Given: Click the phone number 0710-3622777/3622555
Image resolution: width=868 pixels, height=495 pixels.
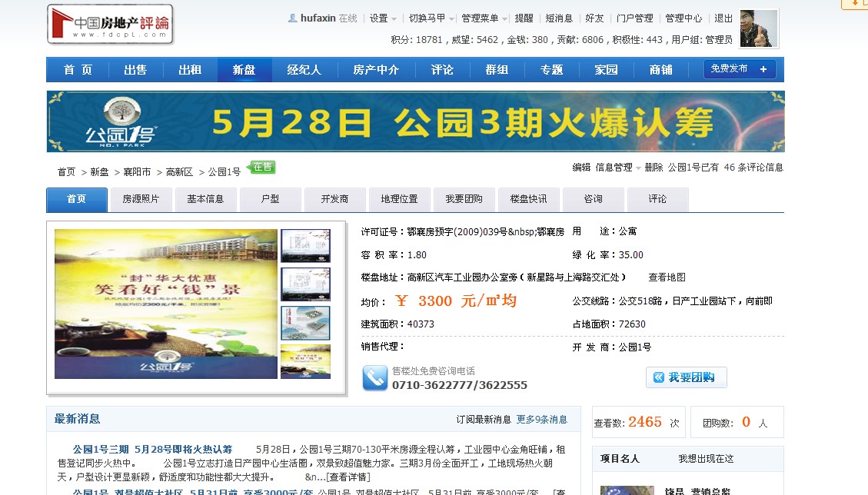Looking at the screenshot, I should 460,385.
